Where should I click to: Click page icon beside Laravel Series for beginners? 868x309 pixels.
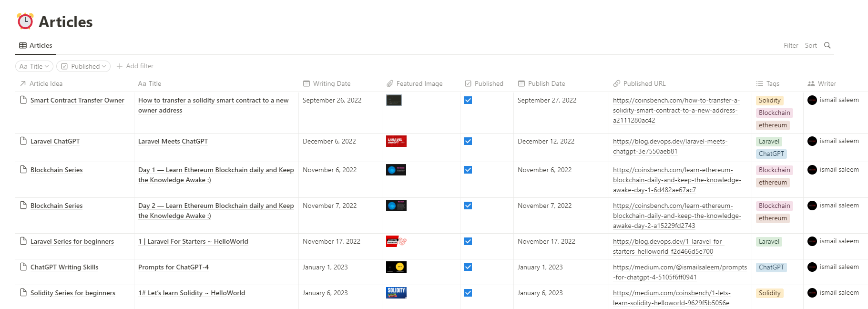click(23, 241)
